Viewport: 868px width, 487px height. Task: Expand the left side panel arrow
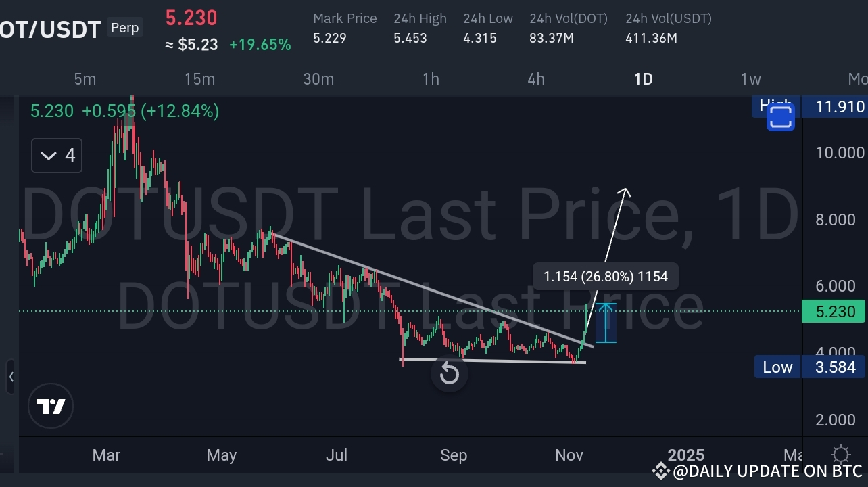(11, 377)
